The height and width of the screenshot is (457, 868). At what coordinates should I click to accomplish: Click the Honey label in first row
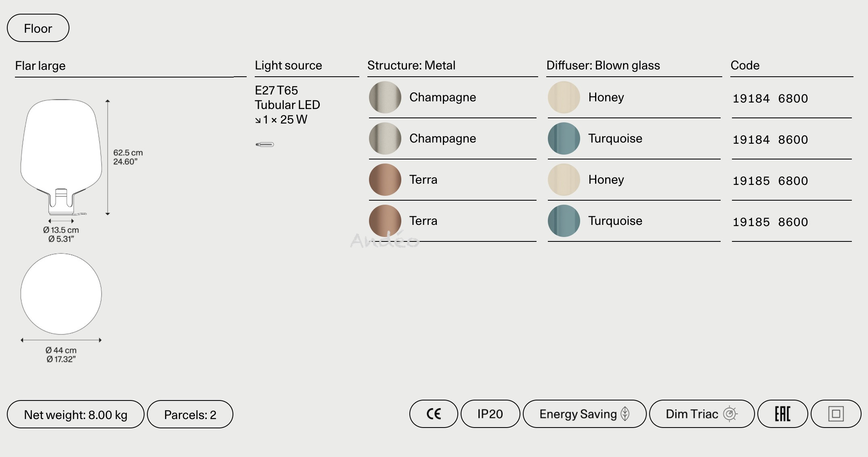[606, 98]
